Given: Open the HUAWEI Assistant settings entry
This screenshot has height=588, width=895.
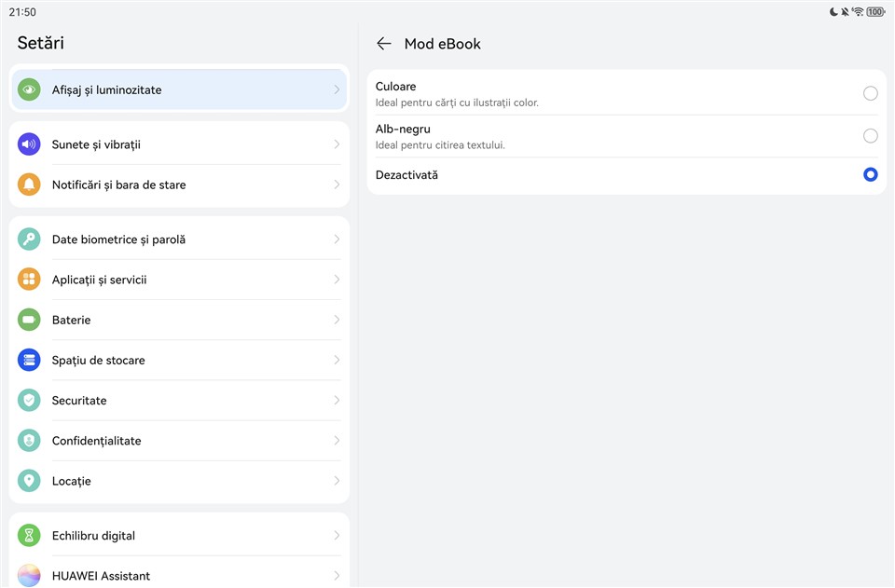Looking at the screenshot, I should (101, 576).
